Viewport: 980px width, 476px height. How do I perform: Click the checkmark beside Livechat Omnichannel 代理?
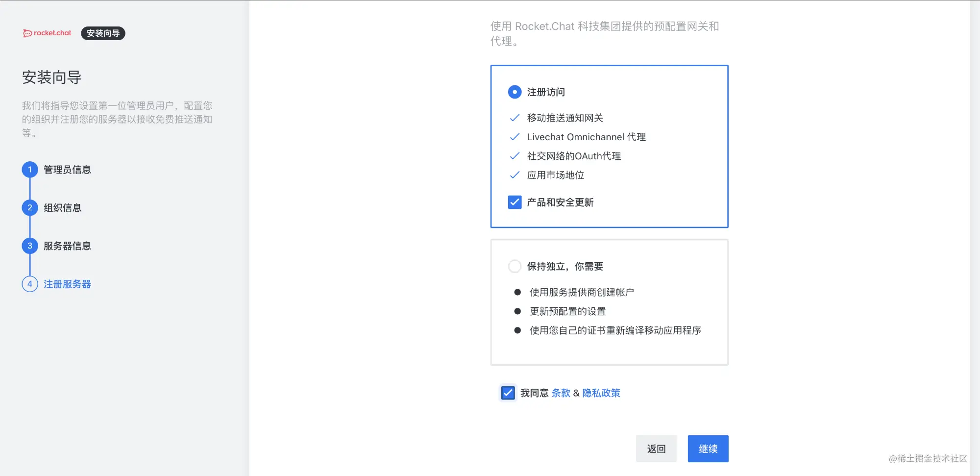pos(514,137)
